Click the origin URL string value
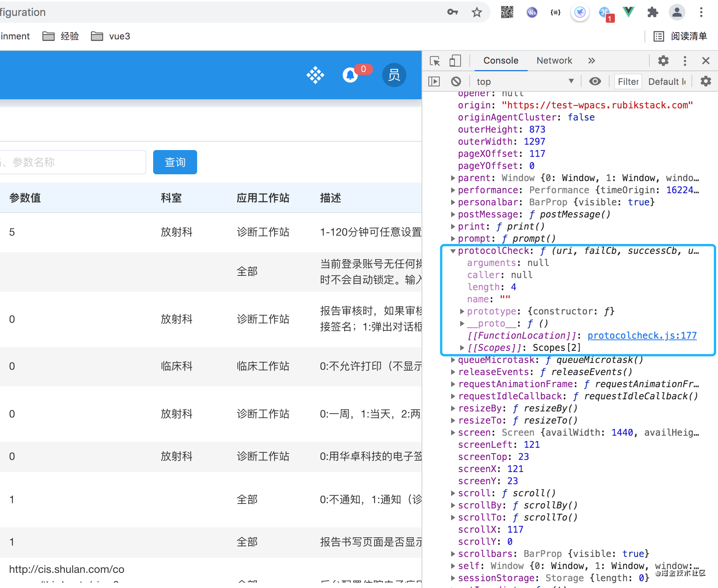The height and width of the screenshot is (588, 718). [597, 105]
